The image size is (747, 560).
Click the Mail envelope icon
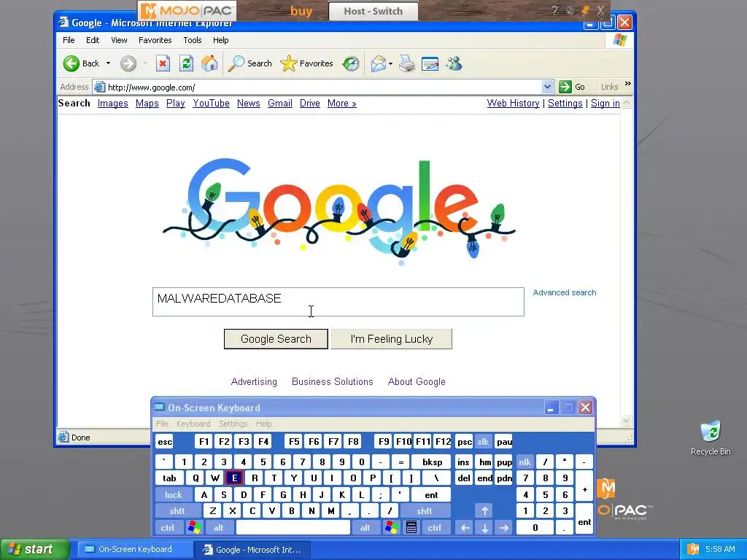click(x=379, y=63)
